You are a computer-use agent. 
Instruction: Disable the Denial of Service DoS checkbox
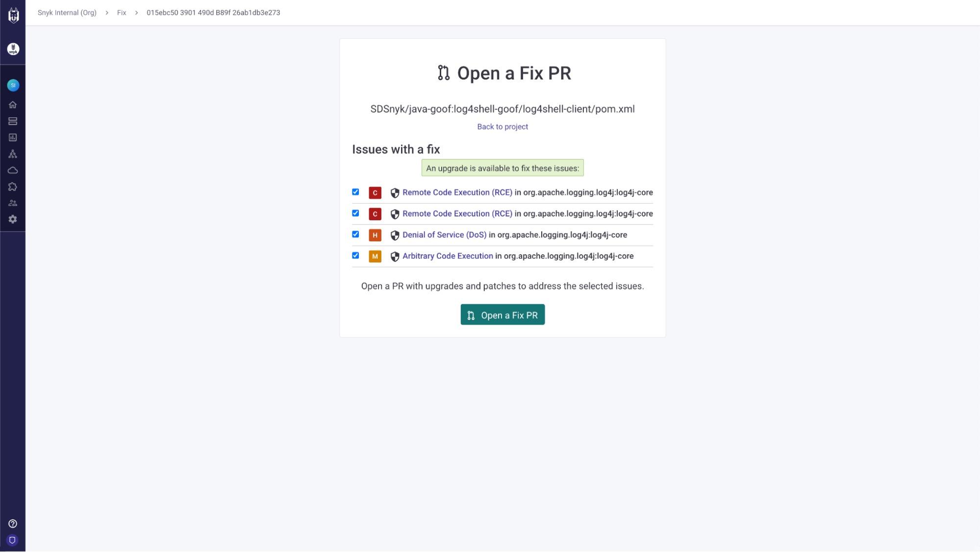[x=355, y=235]
